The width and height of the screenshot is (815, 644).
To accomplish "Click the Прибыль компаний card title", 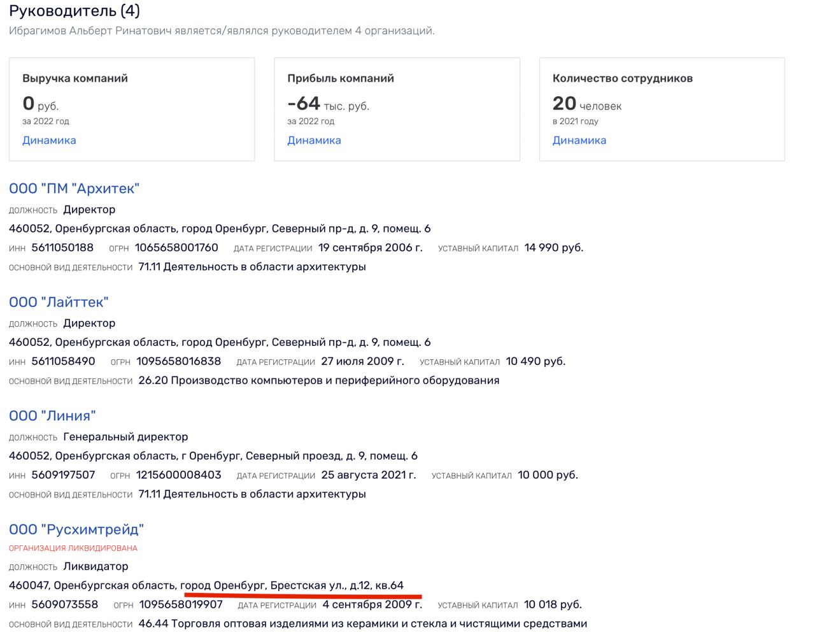I will click(x=341, y=78).
